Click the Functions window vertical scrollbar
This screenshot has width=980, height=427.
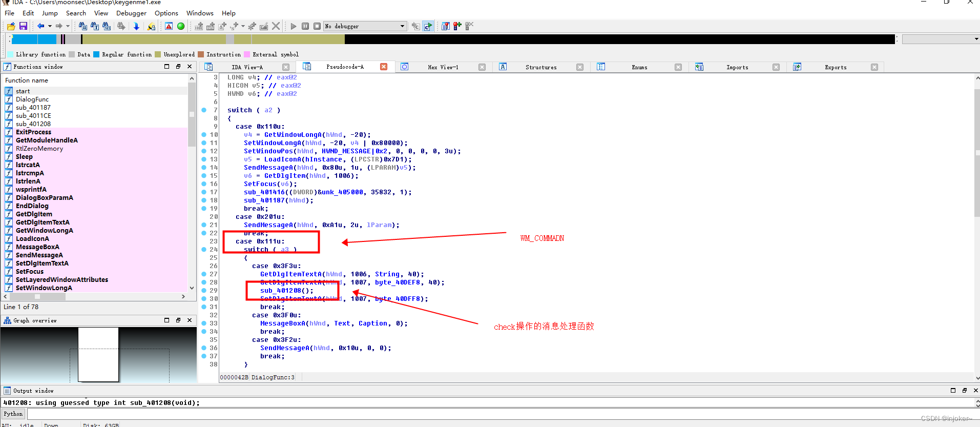click(x=192, y=185)
